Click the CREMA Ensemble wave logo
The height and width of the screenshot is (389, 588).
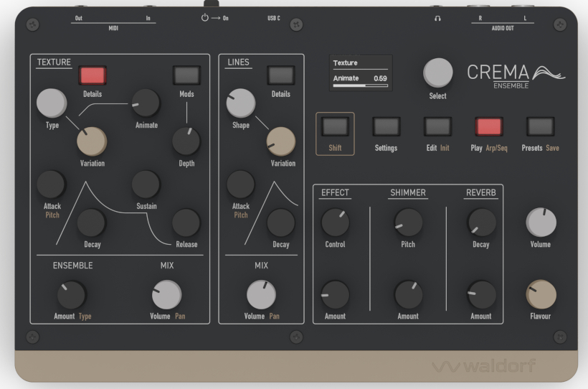pos(549,72)
